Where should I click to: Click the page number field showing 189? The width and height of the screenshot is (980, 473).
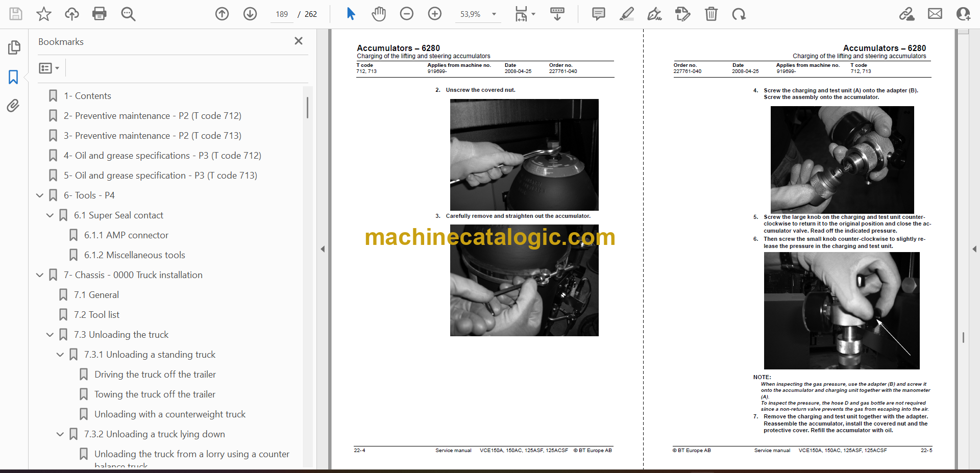tap(282, 14)
